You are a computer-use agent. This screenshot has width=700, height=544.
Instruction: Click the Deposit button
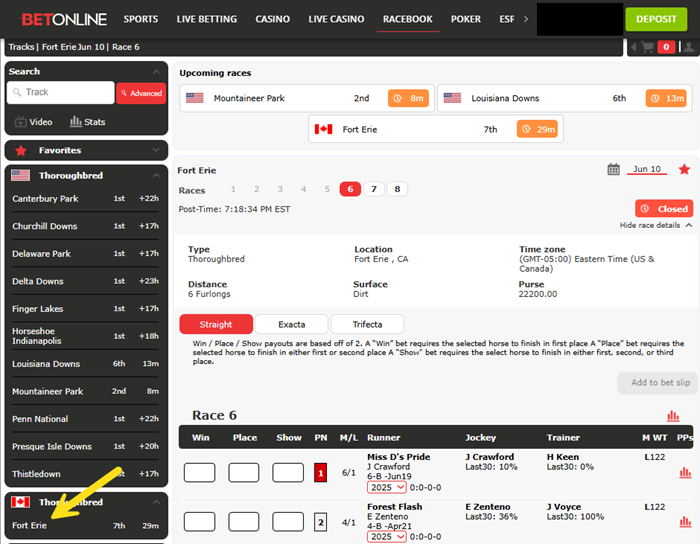tap(656, 19)
